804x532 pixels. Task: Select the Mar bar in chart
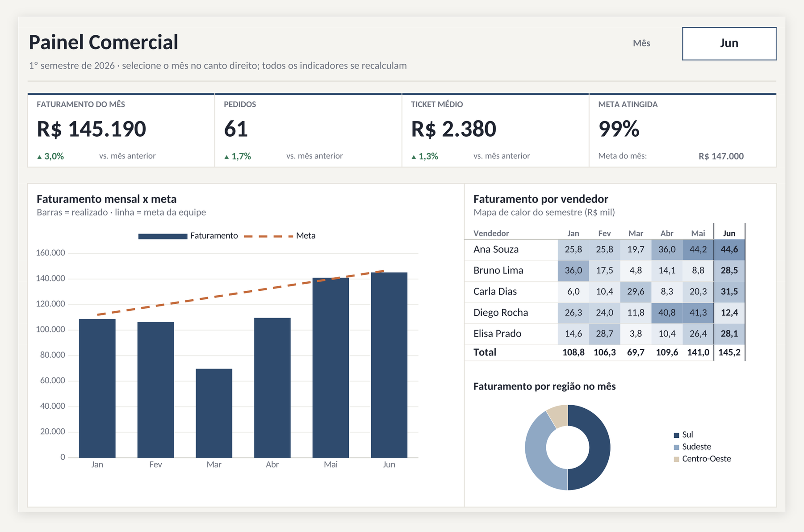click(214, 413)
